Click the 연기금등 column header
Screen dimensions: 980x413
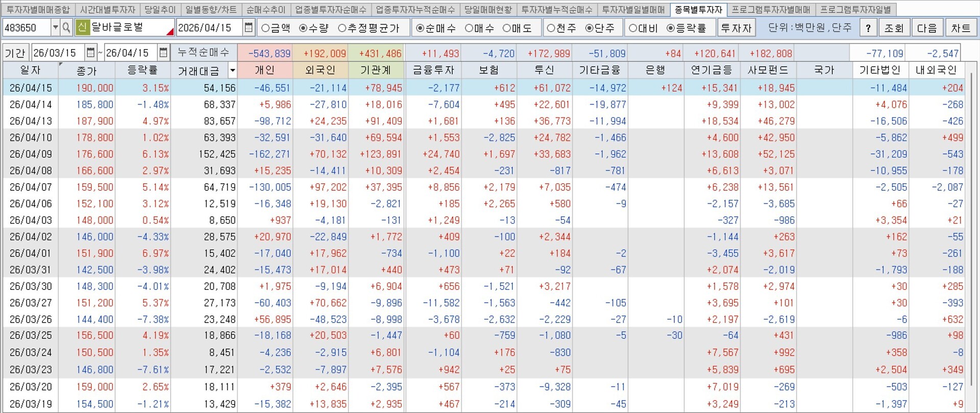(x=712, y=70)
